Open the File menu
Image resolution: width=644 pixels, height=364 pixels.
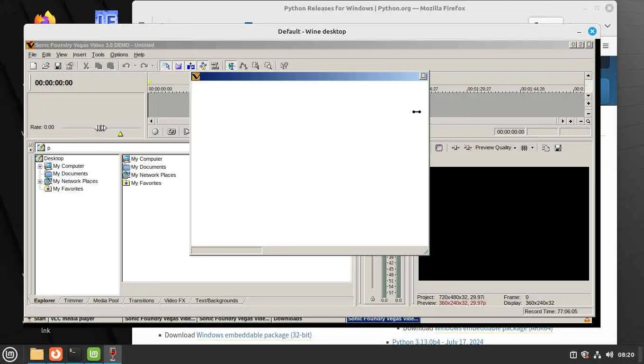click(x=32, y=55)
